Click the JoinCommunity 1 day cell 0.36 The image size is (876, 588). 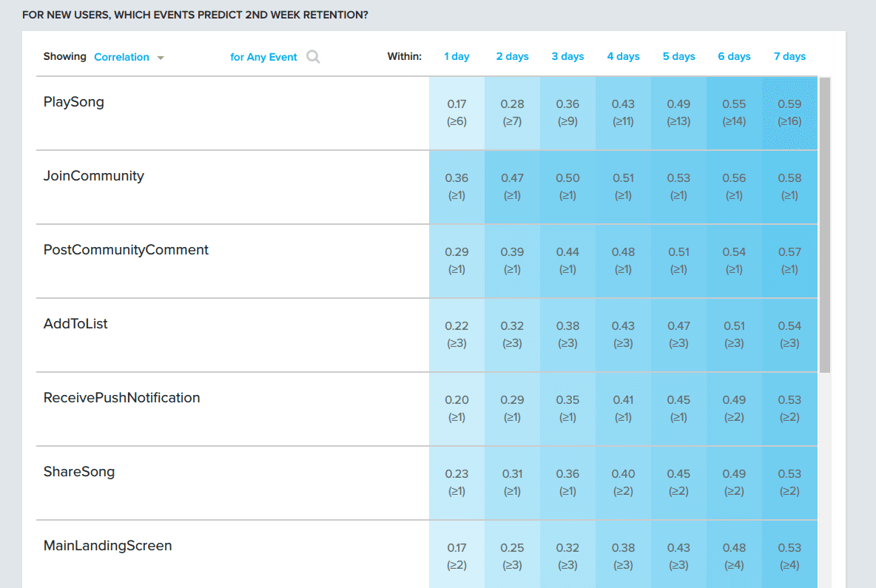[456, 186]
